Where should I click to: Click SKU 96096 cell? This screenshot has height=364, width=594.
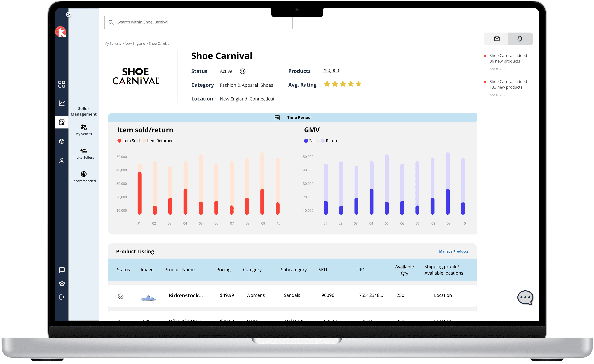(328, 295)
